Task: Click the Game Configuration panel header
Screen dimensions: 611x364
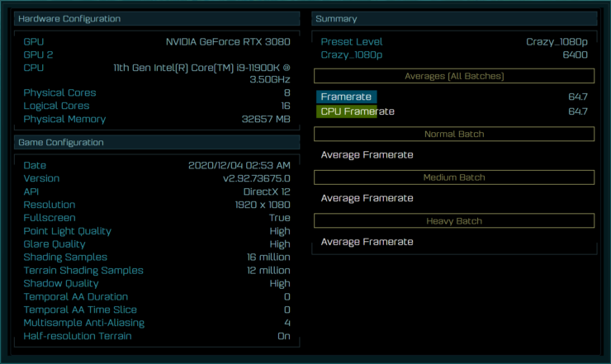Action: click(157, 143)
